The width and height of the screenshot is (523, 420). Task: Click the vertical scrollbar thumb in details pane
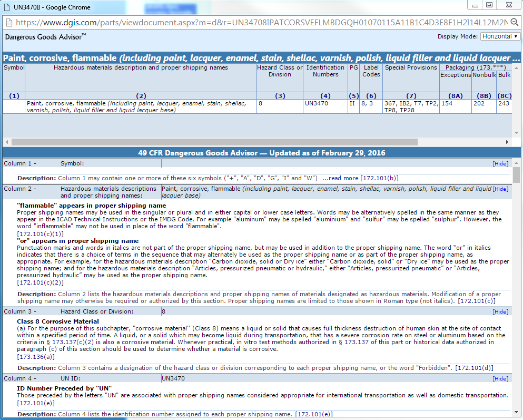click(516, 175)
